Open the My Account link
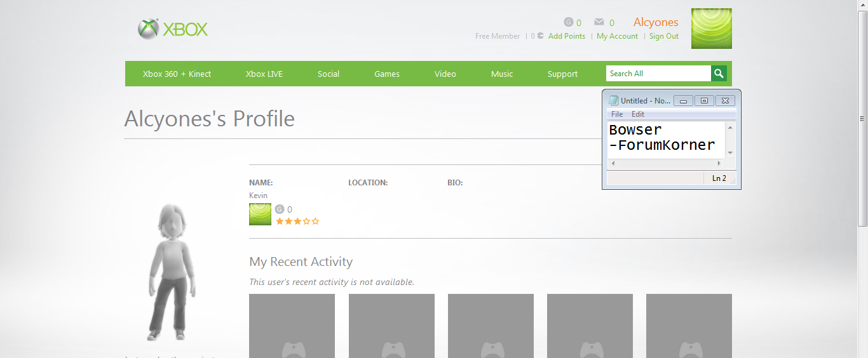The height and width of the screenshot is (358, 868). 617,36
